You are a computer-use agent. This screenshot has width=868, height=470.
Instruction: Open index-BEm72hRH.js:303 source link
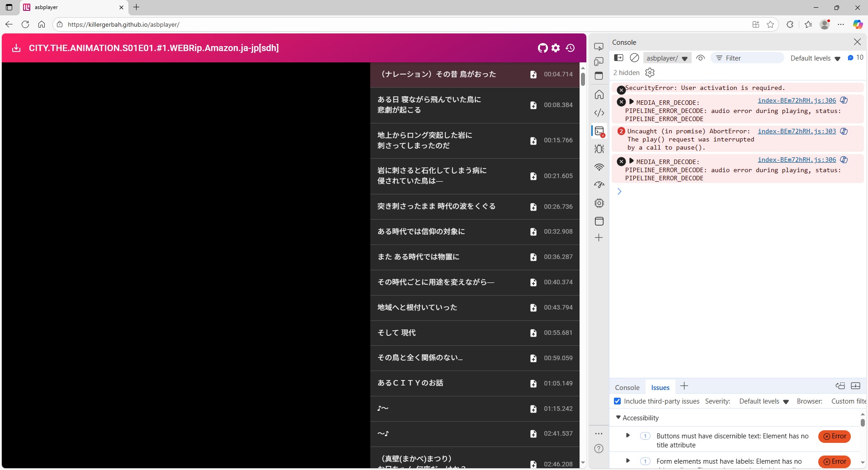(x=797, y=131)
